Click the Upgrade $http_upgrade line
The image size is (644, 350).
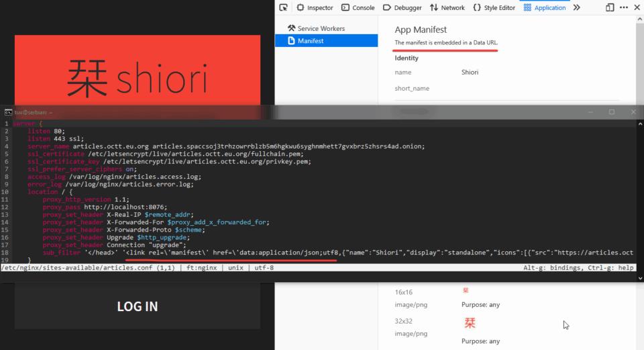116,237
